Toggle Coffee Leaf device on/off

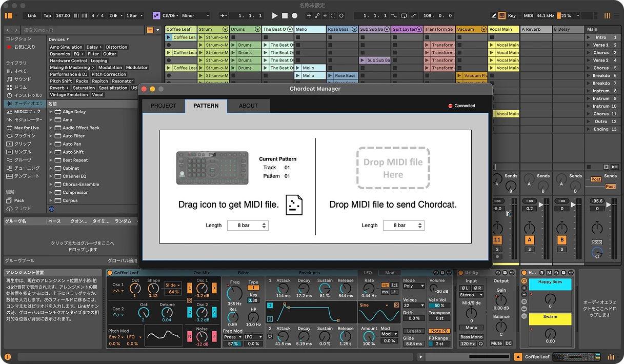click(x=110, y=273)
